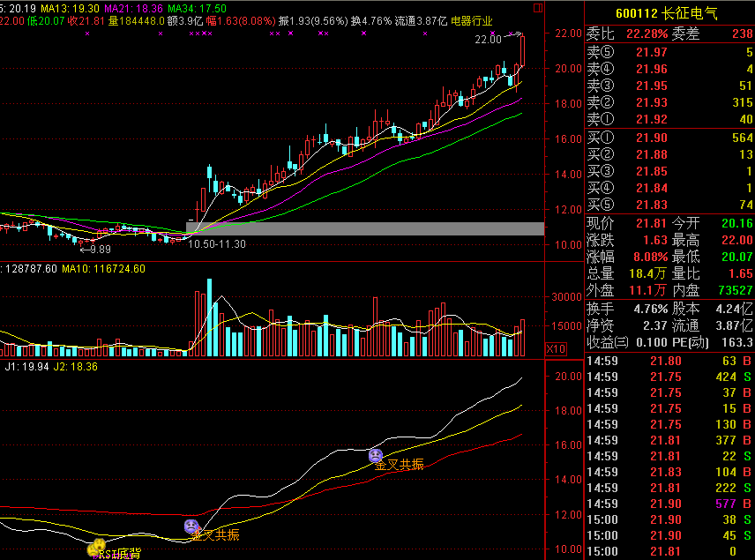This screenshot has height=560, width=755.
Task: Click the X10 volume scale box
Action: [556, 348]
